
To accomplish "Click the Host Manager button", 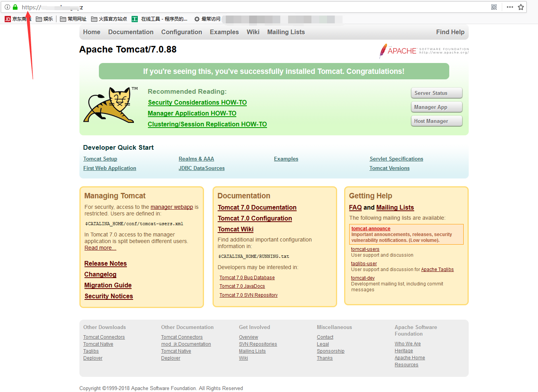I will click(437, 121).
